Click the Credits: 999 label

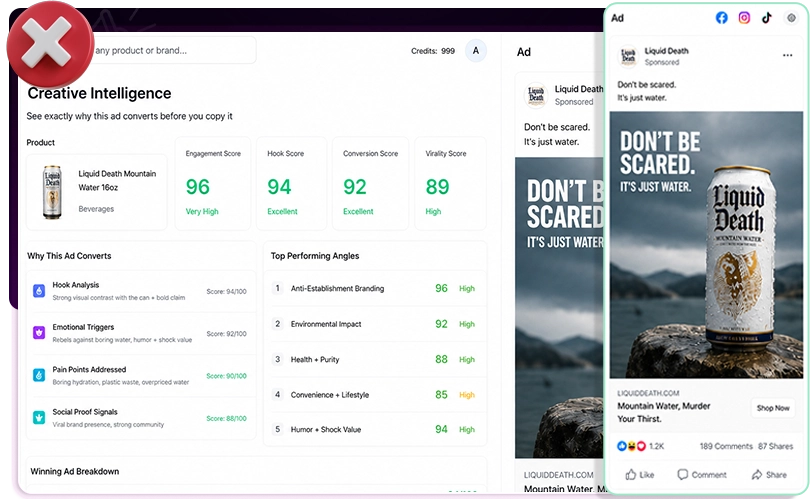(433, 51)
